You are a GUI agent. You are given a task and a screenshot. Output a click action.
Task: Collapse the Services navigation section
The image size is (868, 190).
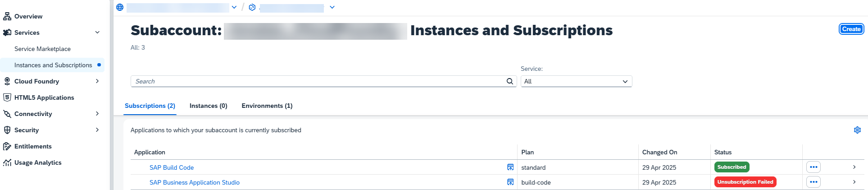tap(97, 32)
